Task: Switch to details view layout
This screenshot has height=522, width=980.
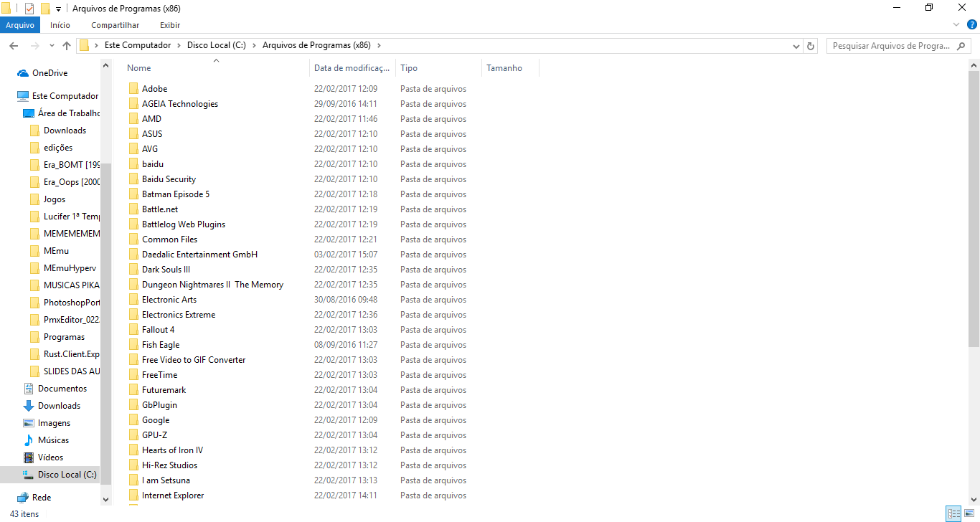Action: click(953, 514)
